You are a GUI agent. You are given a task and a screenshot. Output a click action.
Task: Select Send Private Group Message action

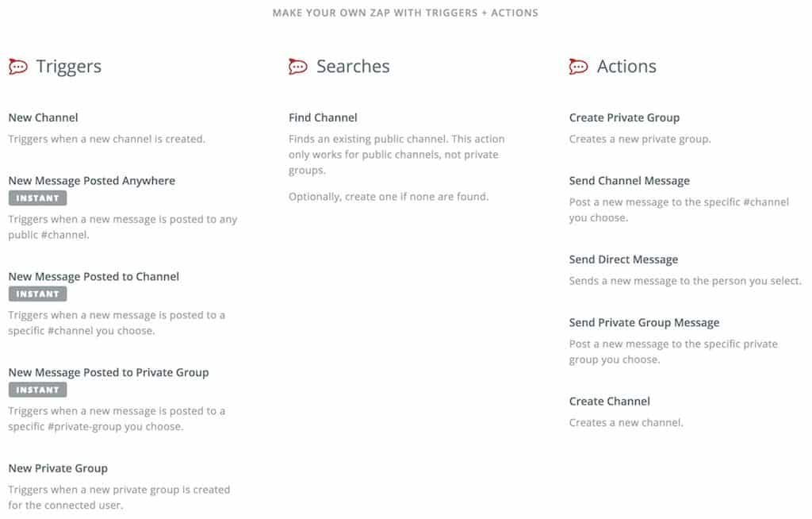click(644, 323)
